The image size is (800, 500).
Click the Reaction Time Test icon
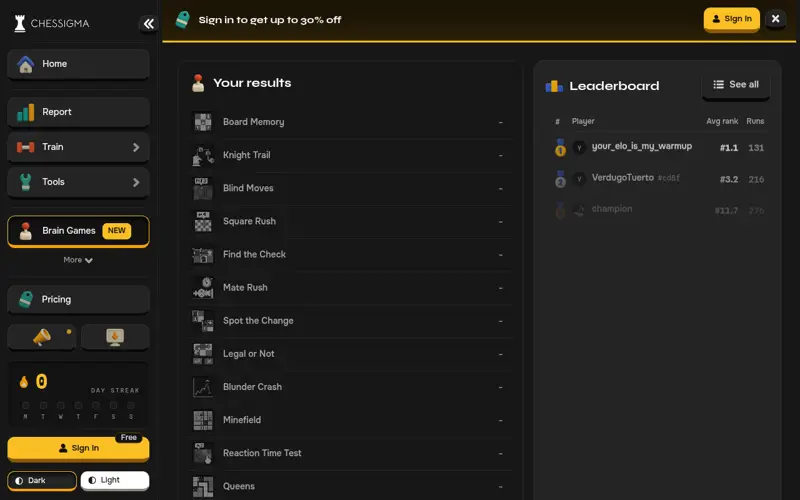203,454
